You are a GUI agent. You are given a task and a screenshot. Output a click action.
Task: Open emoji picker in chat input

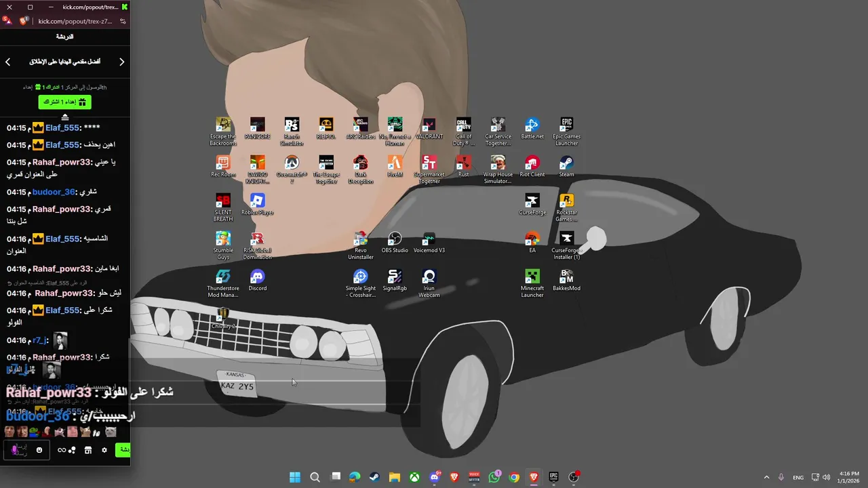point(39,450)
